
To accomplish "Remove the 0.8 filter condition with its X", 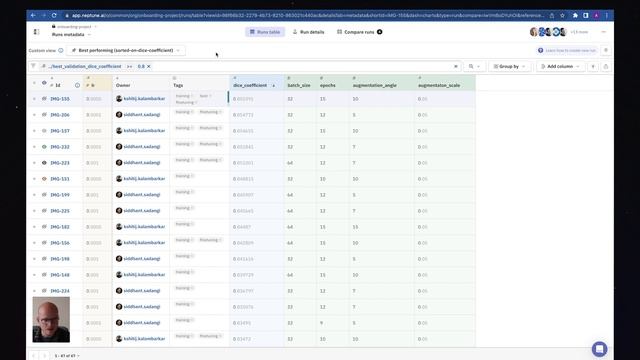I will [149, 66].
